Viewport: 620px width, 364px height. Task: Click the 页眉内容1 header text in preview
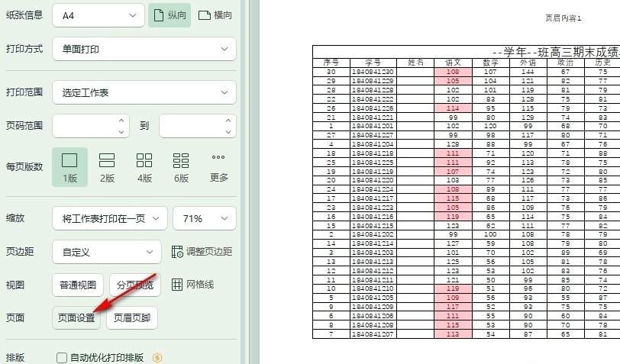563,18
